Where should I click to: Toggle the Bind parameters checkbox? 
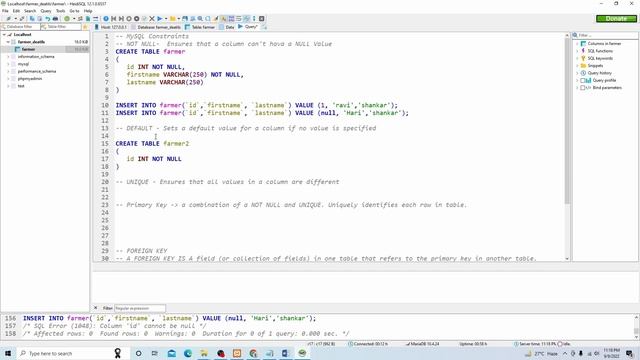pyautogui.click(x=583, y=88)
